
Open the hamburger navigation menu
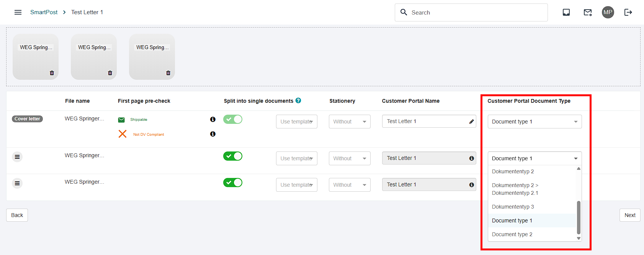pyautogui.click(x=18, y=12)
